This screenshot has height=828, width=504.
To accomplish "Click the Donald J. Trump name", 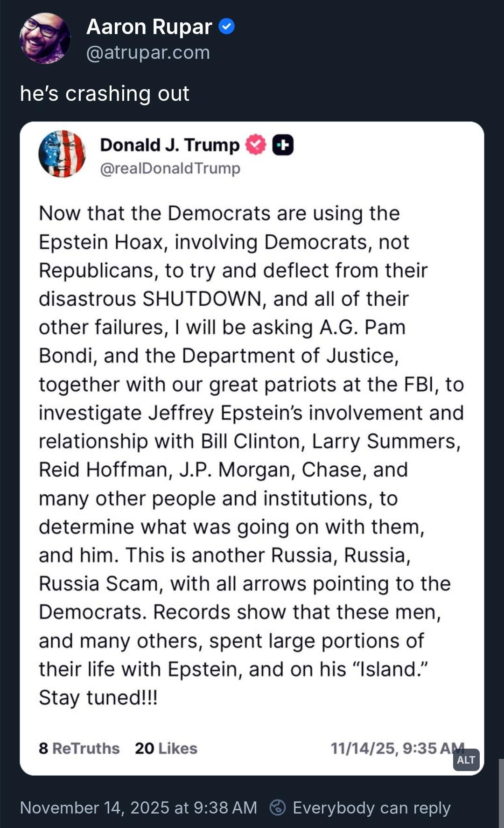I will 170,145.
